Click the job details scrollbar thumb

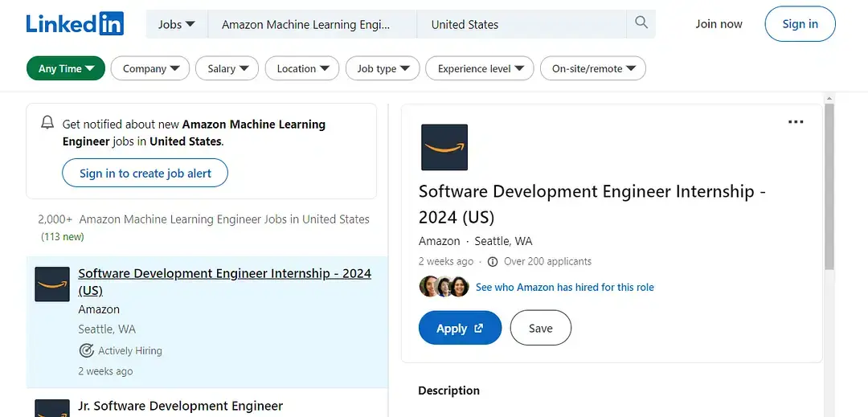pos(829,187)
